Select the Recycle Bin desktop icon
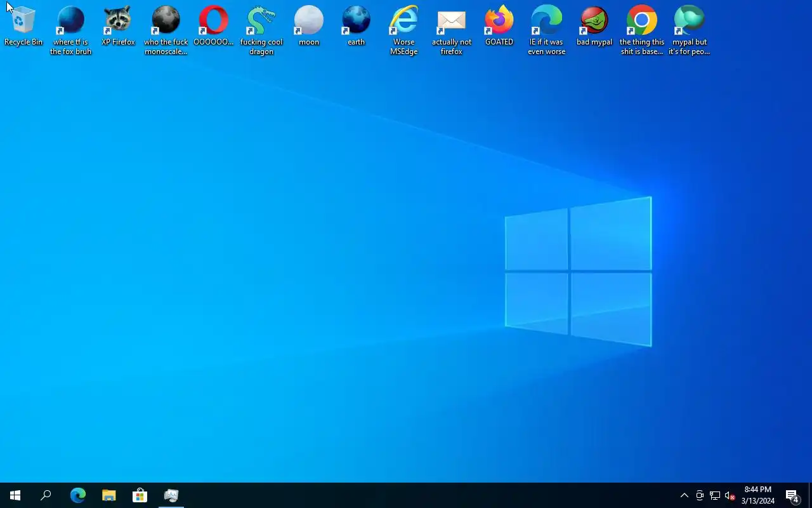The image size is (812, 508). click(x=23, y=26)
